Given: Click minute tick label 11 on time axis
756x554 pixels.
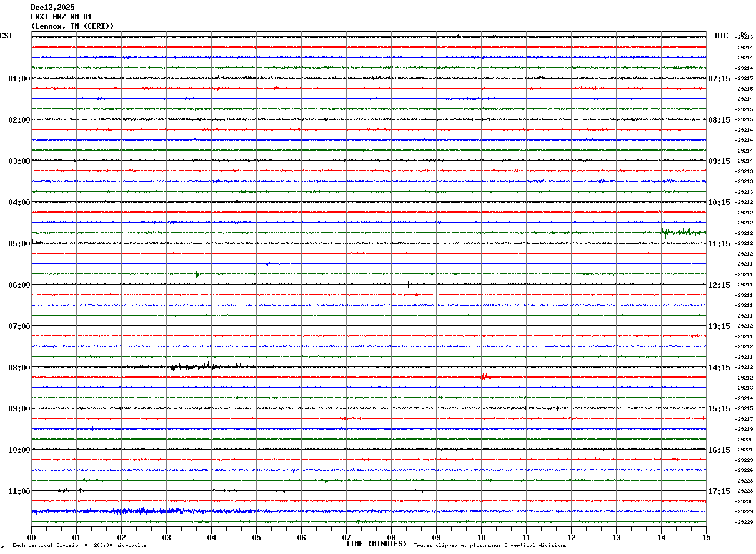Looking at the screenshot, I should 526,537.
